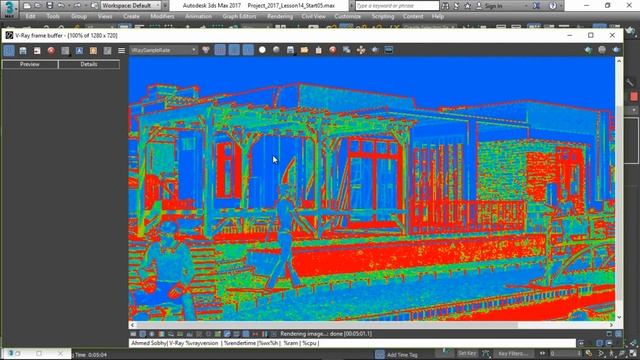Switch to RGB color channel icon

point(206,50)
